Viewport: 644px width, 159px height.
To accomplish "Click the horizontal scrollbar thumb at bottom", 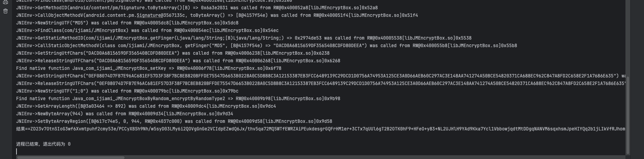I will (x=70, y=158).
